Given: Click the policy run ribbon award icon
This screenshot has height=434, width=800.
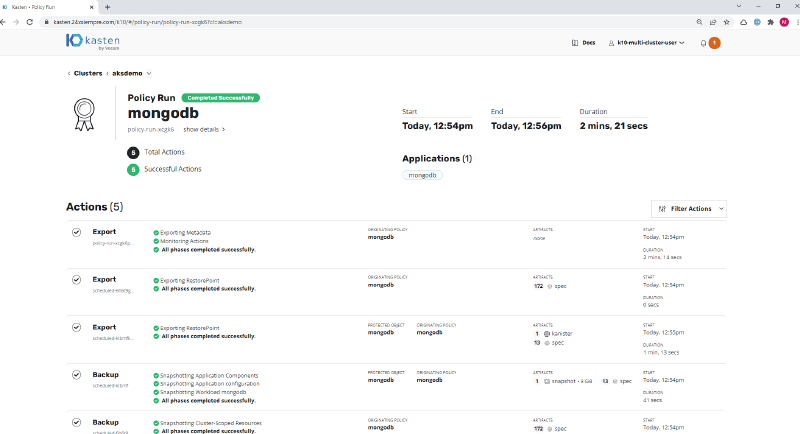Looking at the screenshot, I should pyautogui.click(x=84, y=114).
